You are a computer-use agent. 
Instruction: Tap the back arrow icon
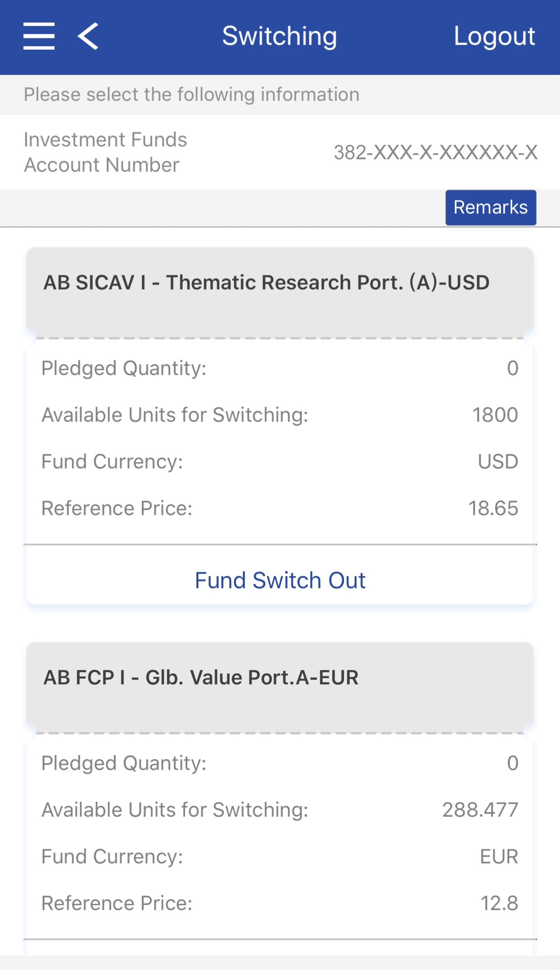[x=88, y=36]
